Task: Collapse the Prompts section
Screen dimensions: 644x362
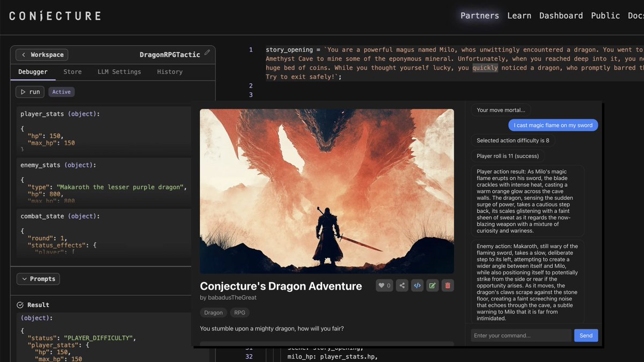Action: click(38, 278)
